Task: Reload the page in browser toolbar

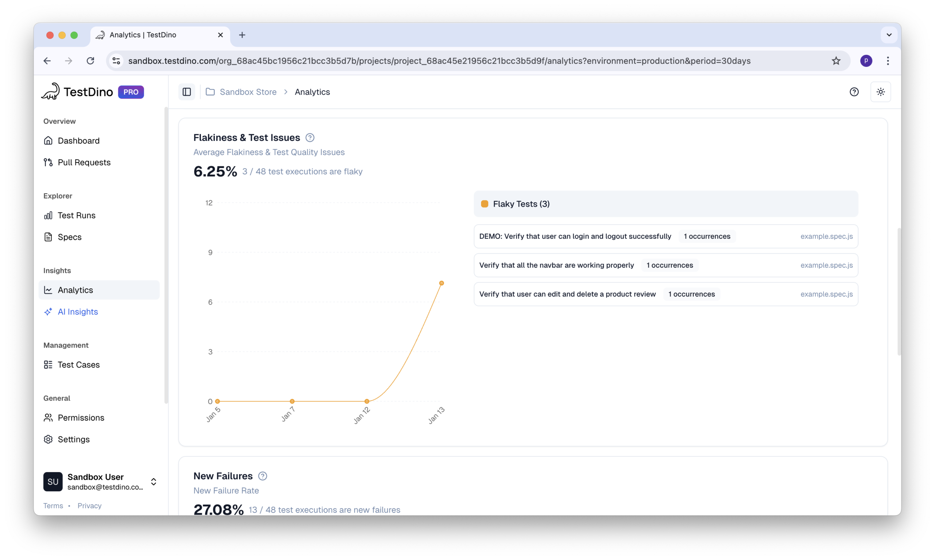Action: click(x=90, y=61)
